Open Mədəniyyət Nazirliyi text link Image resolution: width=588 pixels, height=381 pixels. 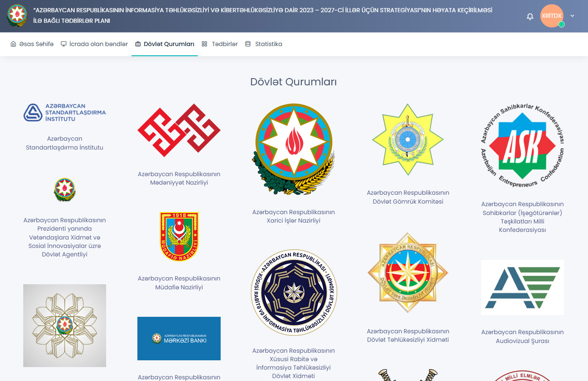[x=179, y=178]
